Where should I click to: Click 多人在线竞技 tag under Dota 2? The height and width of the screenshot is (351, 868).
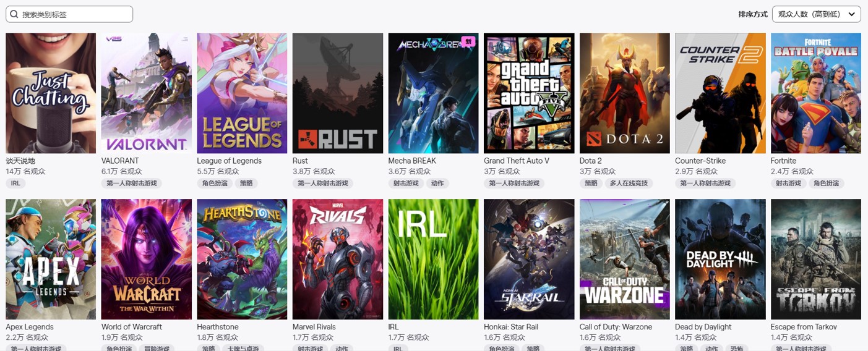pyautogui.click(x=629, y=184)
